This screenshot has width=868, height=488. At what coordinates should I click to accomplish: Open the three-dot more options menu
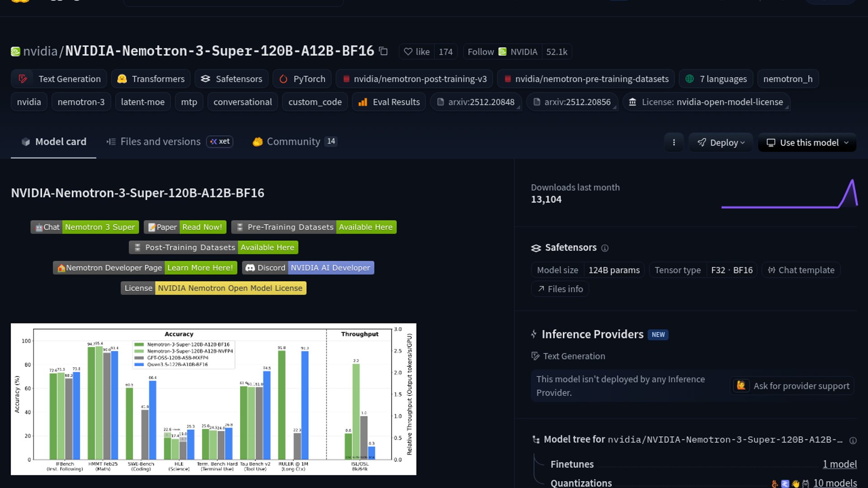point(674,142)
